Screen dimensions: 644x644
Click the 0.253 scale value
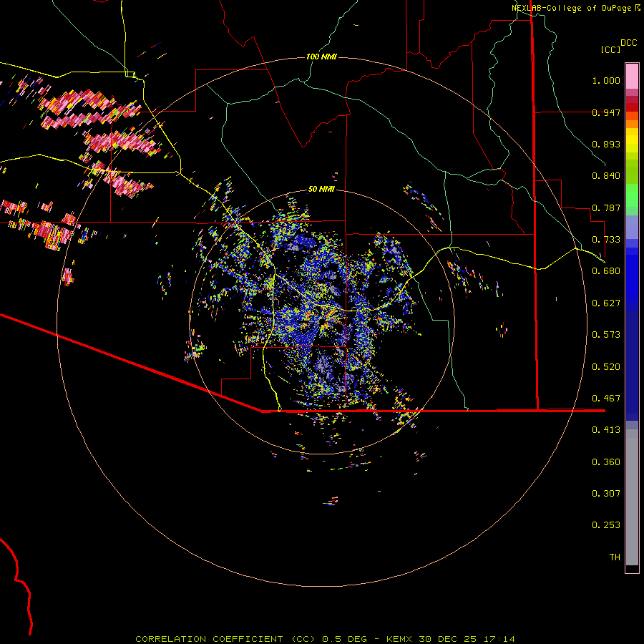point(606,525)
